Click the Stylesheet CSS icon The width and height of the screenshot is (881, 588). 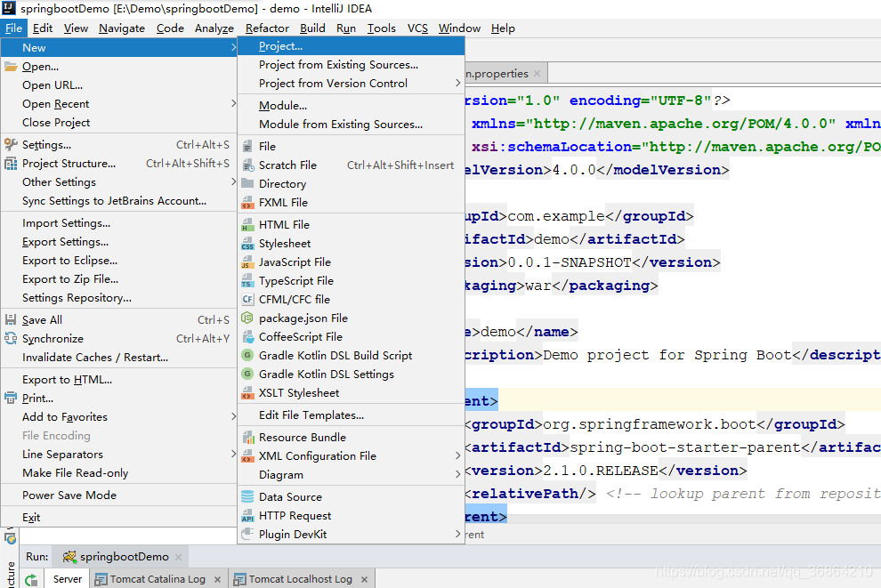[247, 243]
